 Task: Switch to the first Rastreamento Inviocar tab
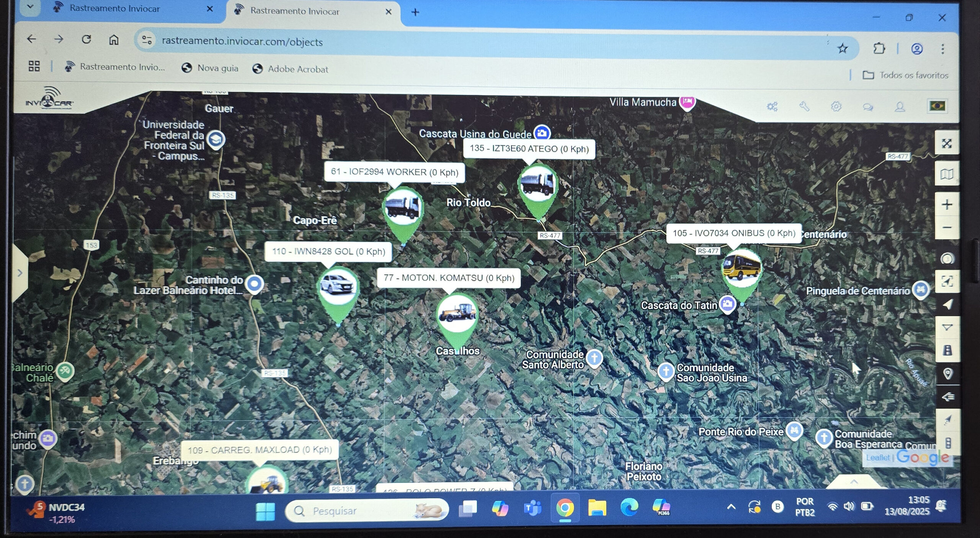pyautogui.click(x=115, y=8)
